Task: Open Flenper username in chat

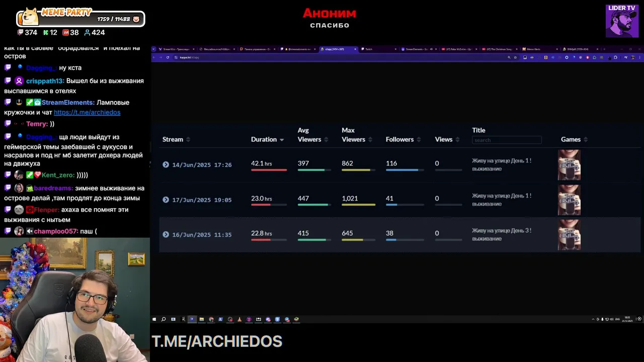Action: pos(46,210)
